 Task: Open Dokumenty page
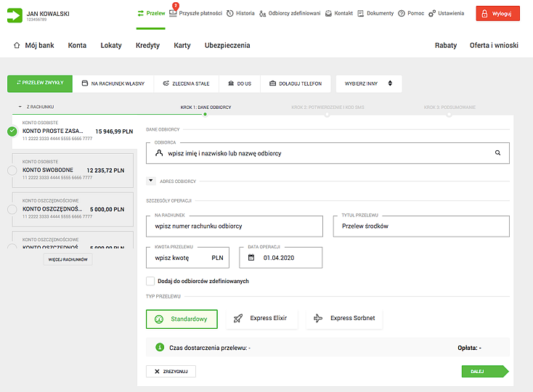point(380,13)
